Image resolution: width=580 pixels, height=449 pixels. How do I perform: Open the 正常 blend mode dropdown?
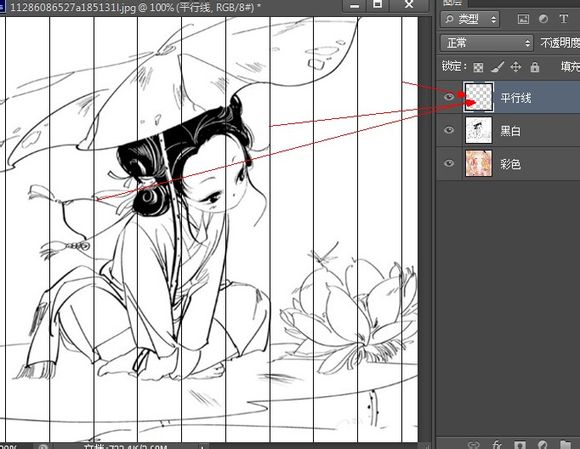pyautogui.click(x=486, y=43)
